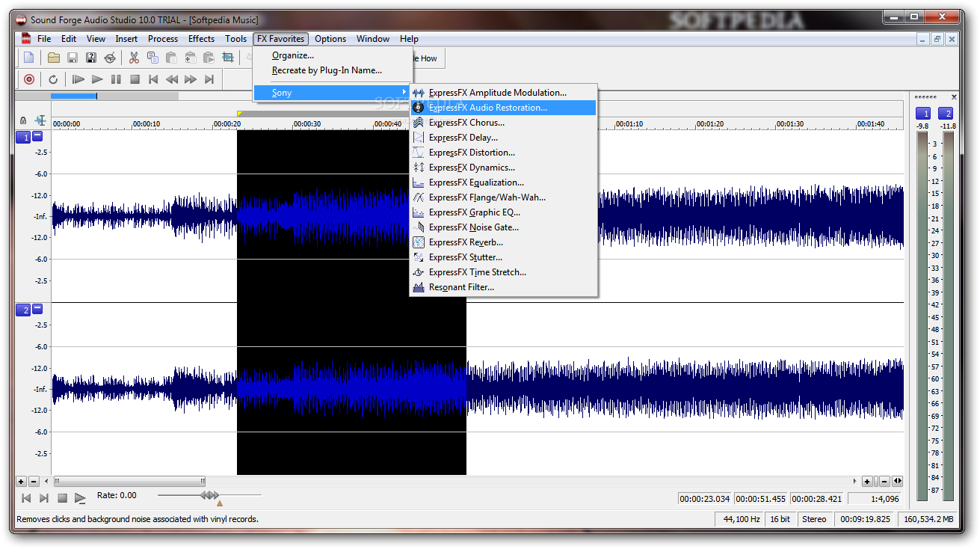This screenshot has width=980, height=549.
Task: Open the Insert menu
Action: pyautogui.click(x=126, y=39)
